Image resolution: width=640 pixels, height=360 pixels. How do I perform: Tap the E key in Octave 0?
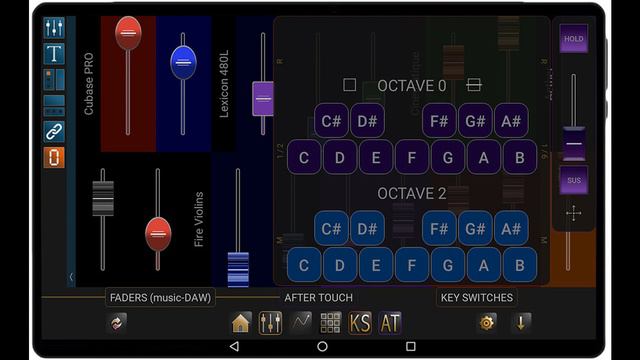(x=376, y=157)
